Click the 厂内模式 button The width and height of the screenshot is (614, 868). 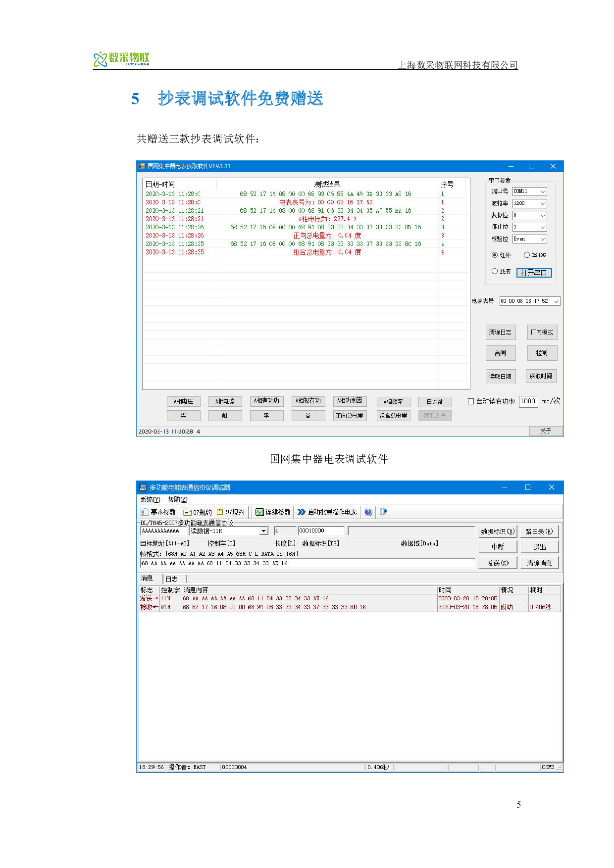click(x=542, y=332)
